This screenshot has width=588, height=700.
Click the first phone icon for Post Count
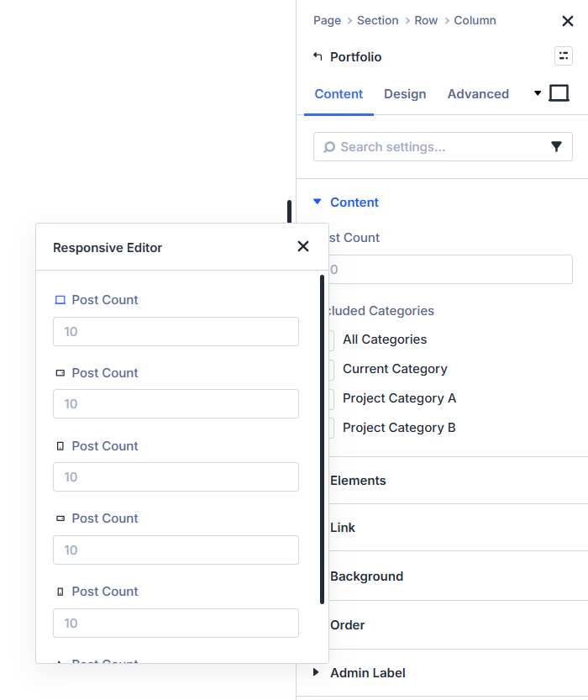coord(60,446)
